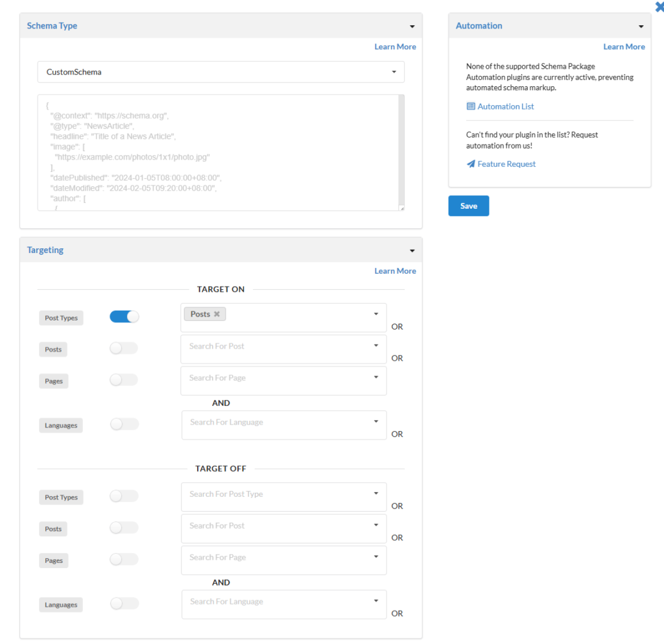Click the Feature Request paper plane icon
The image size is (664, 644).
click(471, 164)
